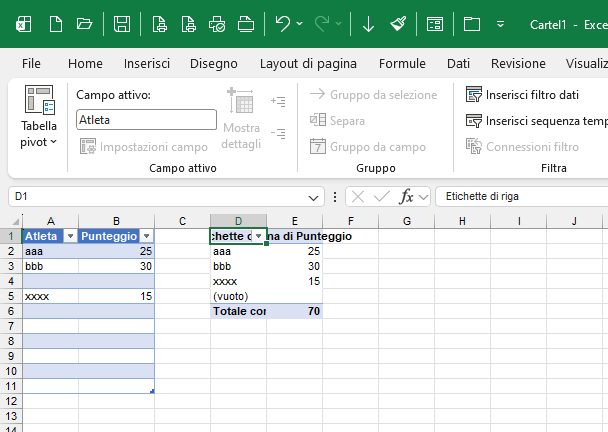608x432 pixels.
Task: Open the Disegno ribbon tab
Action: coord(214,64)
